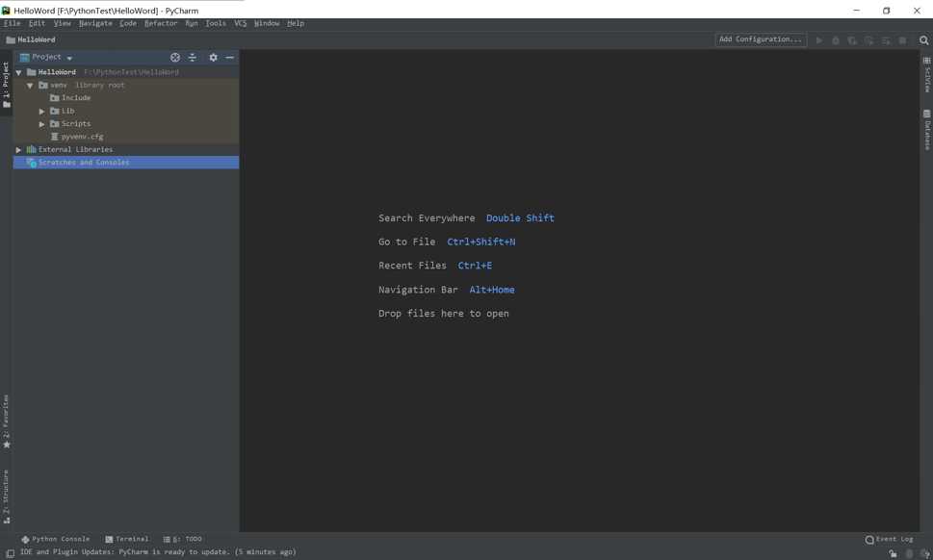Image resolution: width=933 pixels, height=560 pixels.
Task: Collapse the HelloWord root node arrow
Action: tap(18, 72)
